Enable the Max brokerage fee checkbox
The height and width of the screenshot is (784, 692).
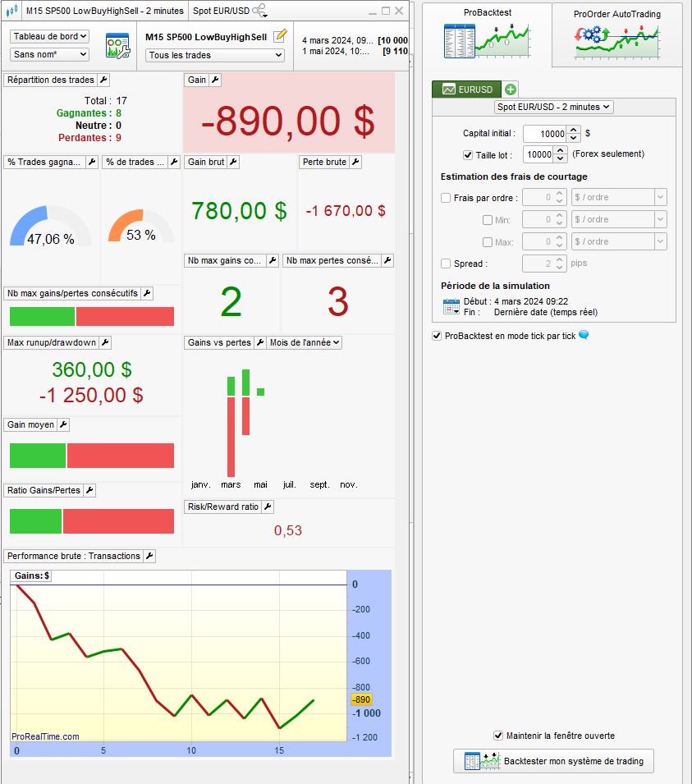(x=488, y=242)
